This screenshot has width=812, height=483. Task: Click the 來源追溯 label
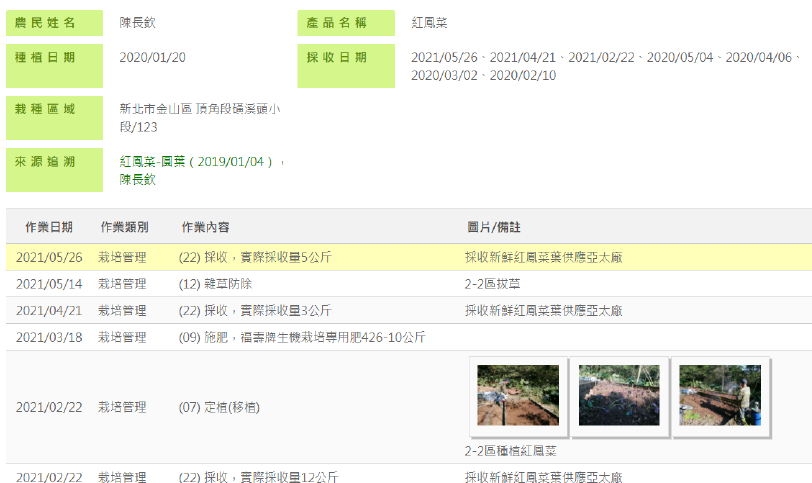click(54, 170)
